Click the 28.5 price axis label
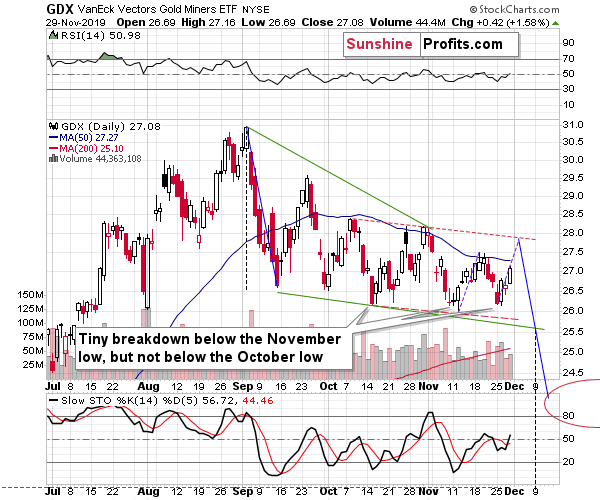The image size is (600, 500). pos(573,214)
